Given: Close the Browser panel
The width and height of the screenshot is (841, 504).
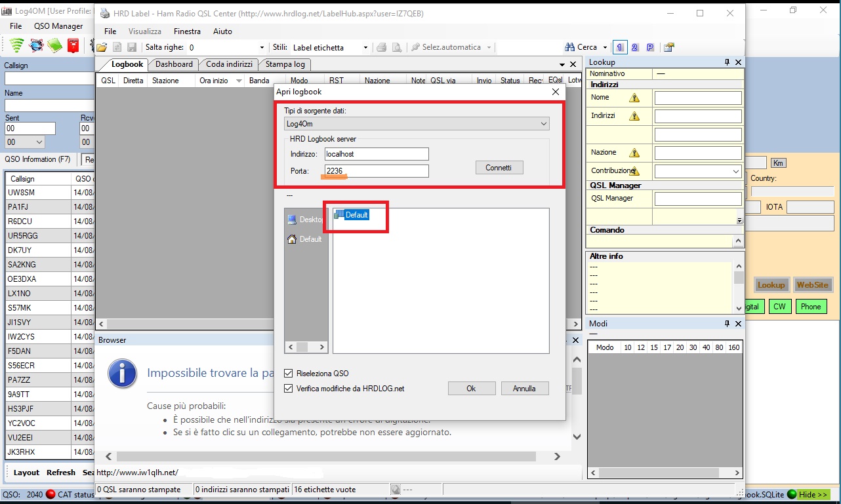Looking at the screenshot, I should 575,340.
